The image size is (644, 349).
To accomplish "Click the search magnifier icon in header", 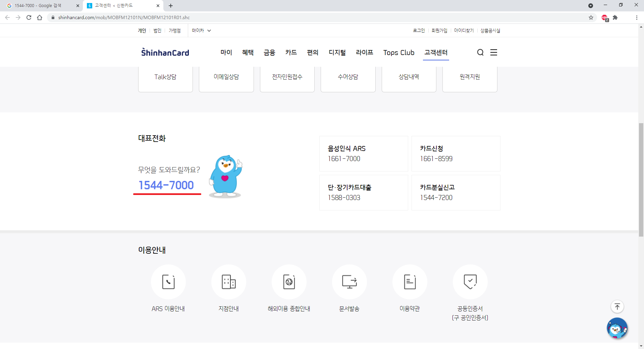I will click(480, 52).
